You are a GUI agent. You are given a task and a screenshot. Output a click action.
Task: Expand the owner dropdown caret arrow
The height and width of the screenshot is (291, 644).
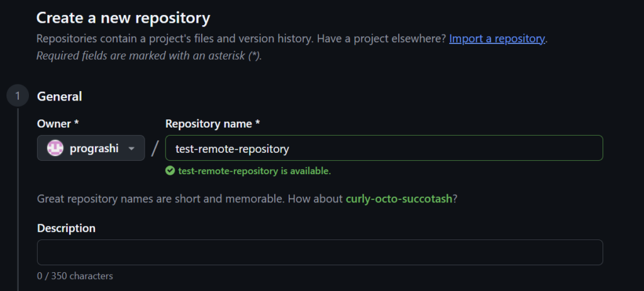131,149
